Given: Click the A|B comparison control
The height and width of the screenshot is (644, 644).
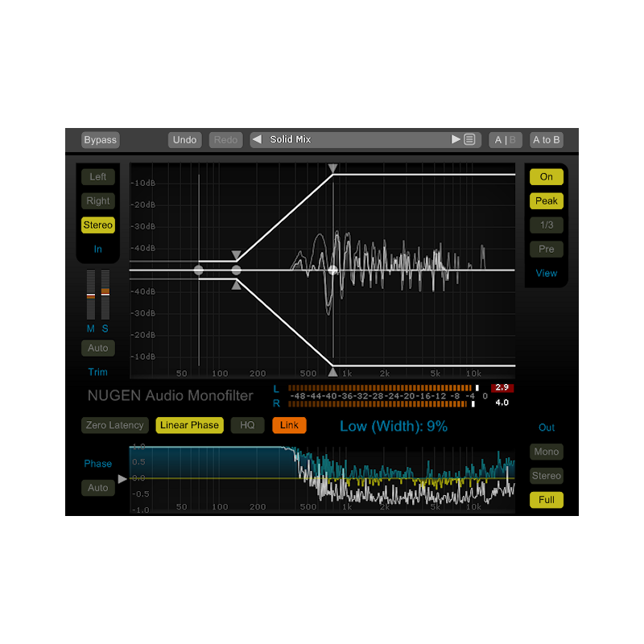Looking at the screenshot, I should tap(505, 139).
